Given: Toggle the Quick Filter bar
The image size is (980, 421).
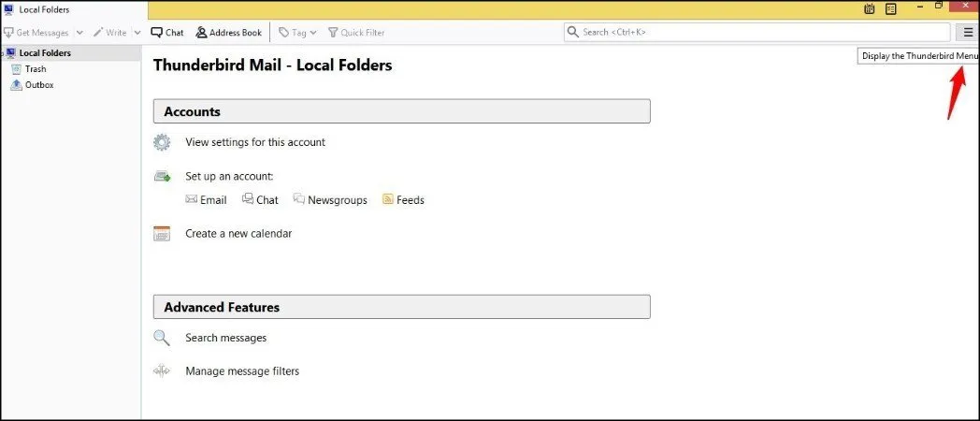Looking at the screenshot, I should coord(356,33).
